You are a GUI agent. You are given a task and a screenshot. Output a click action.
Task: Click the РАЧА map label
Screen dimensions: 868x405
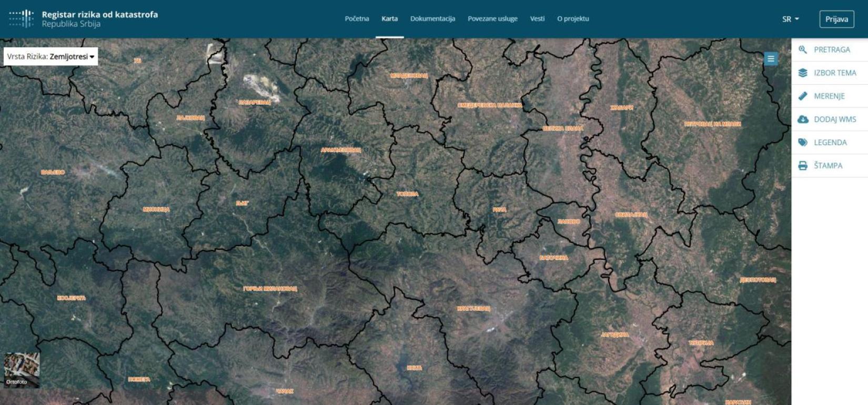click(x=499, y=209)
